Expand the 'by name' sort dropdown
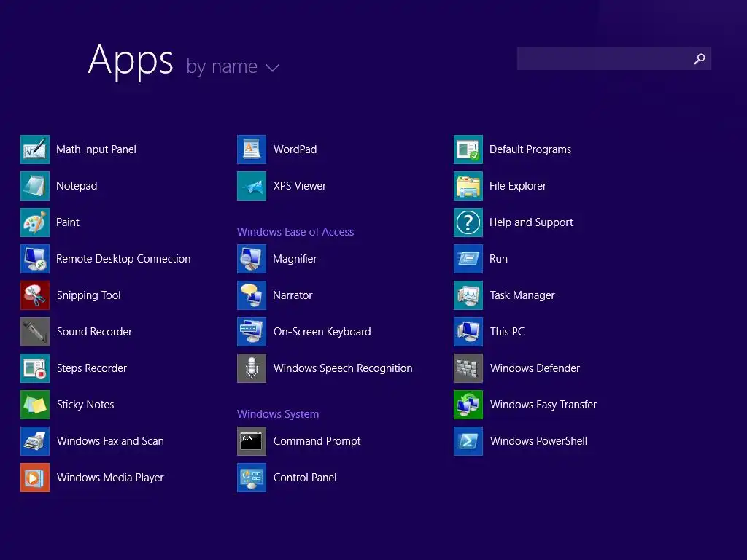Screen dimensions: 747x560 (233, 66)
